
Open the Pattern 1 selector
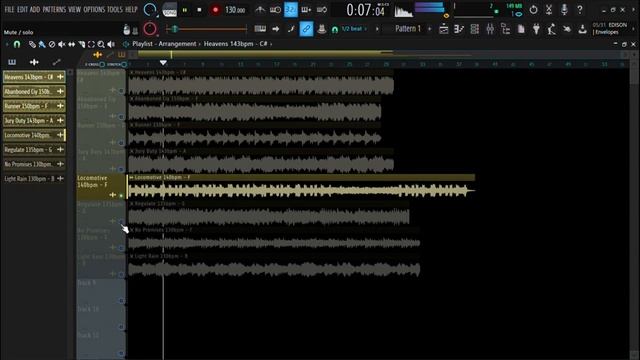(407, 29)
